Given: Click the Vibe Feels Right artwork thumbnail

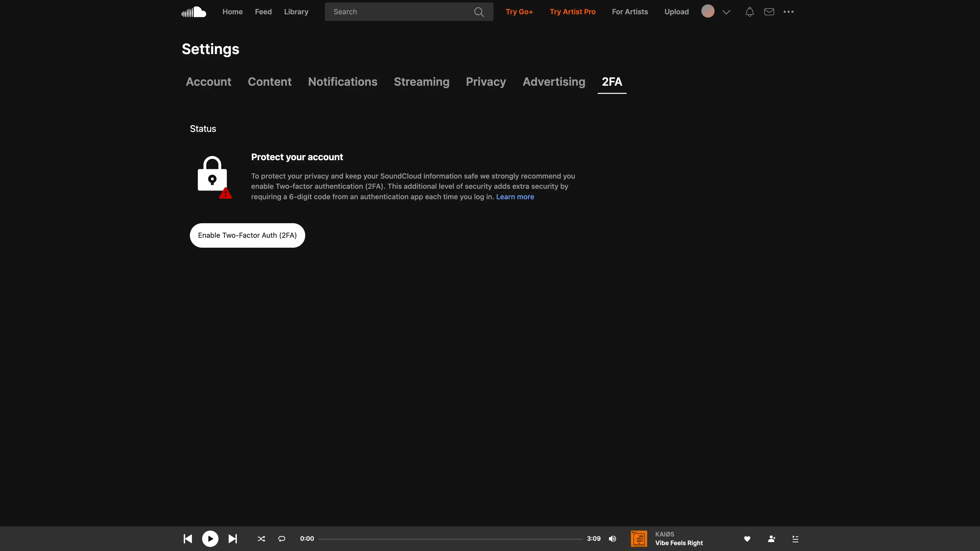Looking at the screenshot, I should tap(639, 539).
